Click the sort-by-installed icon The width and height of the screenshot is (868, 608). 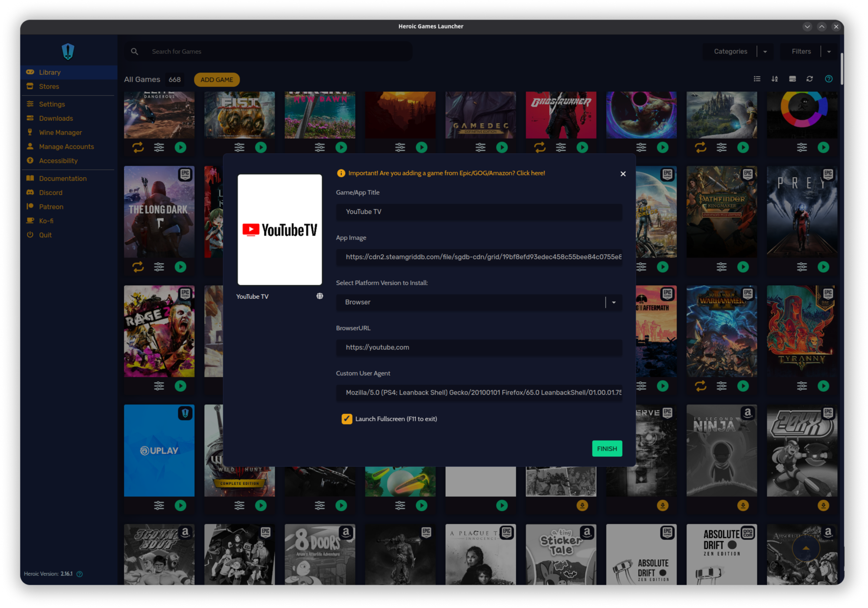[792, 79]
